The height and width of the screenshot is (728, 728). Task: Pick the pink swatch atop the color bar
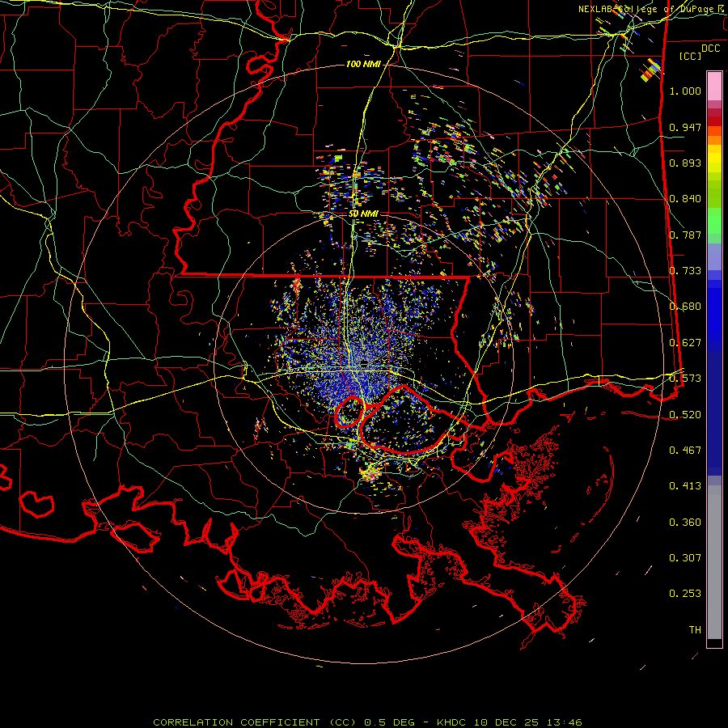(x=714, y=87)
